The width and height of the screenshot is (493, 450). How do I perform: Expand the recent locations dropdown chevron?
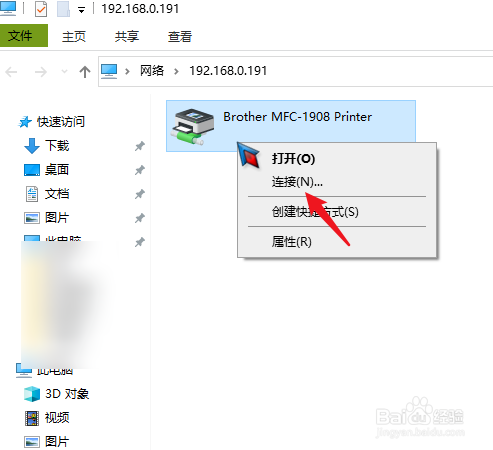64,71
